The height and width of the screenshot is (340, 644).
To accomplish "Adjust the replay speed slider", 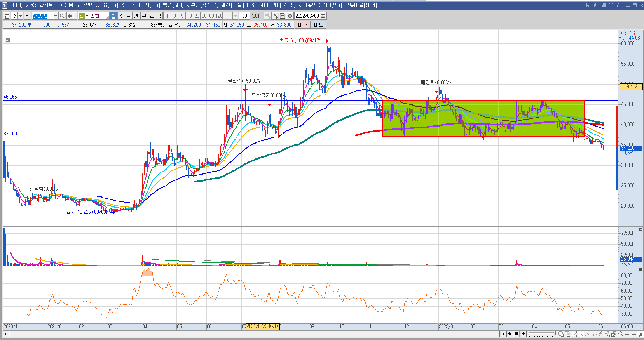I will point(542,334).
